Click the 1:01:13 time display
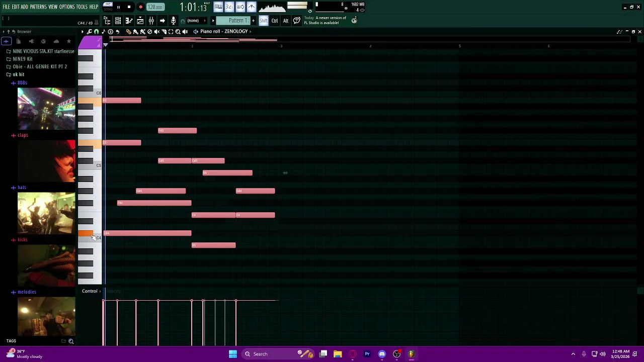644x362 pixels. pyautogui.click(x=194, y=8)
